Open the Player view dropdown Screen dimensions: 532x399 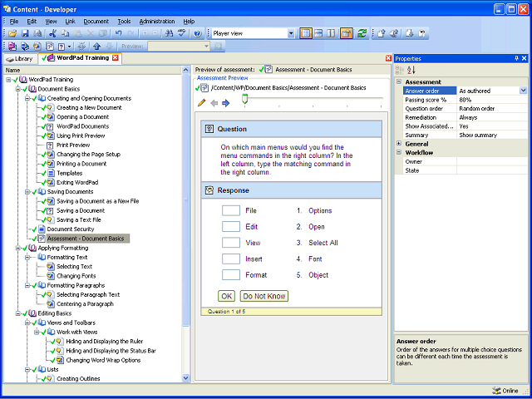click(x=291, y=33)
